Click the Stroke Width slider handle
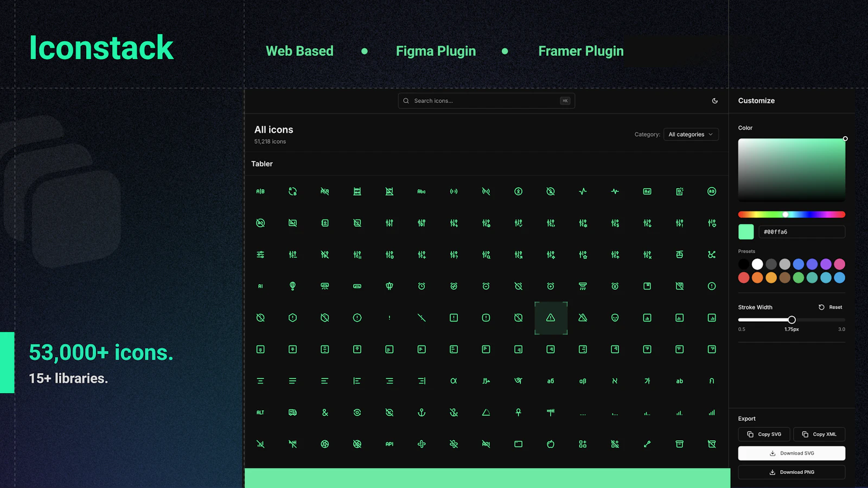This screenshot has height=488, width=868. point(792,320)
